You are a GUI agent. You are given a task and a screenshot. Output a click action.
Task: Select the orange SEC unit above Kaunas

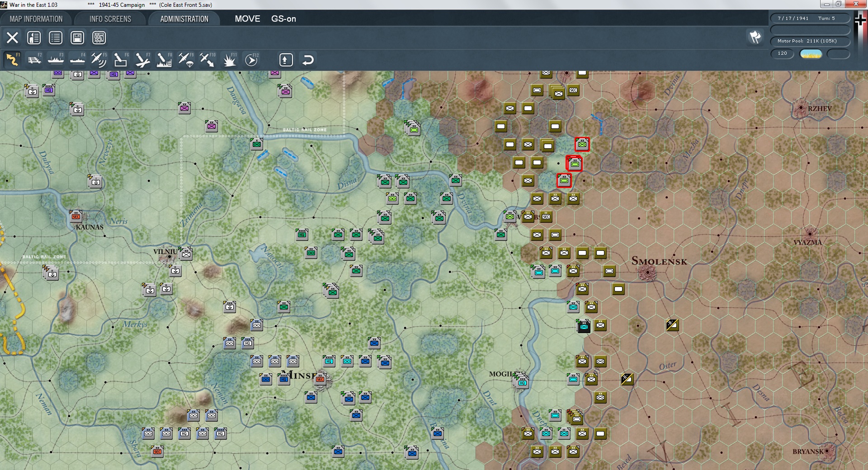[76, 216]
